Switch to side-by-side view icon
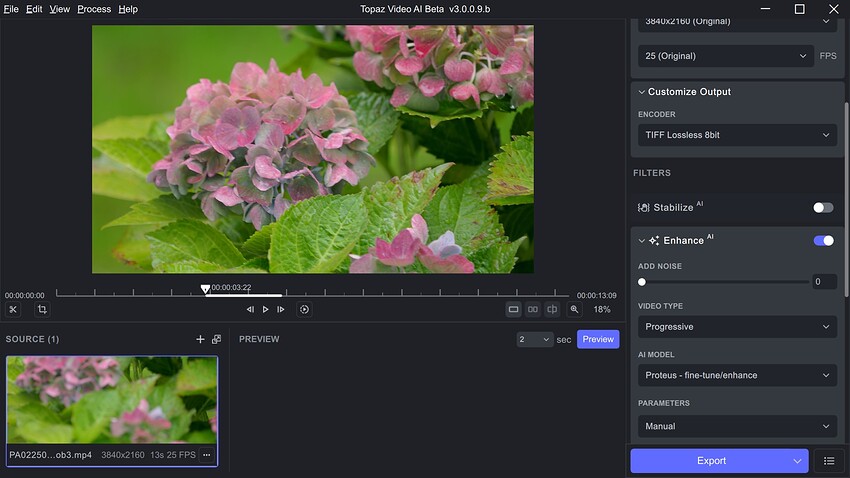Image resolution: width=850 pixels, height=478 pixels. (x=533, y=309)
